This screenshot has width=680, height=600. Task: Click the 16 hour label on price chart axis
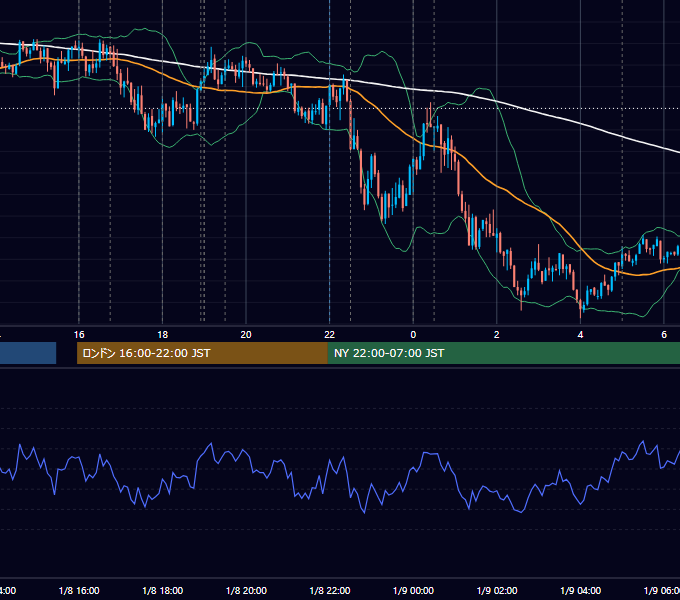(79, 335)
